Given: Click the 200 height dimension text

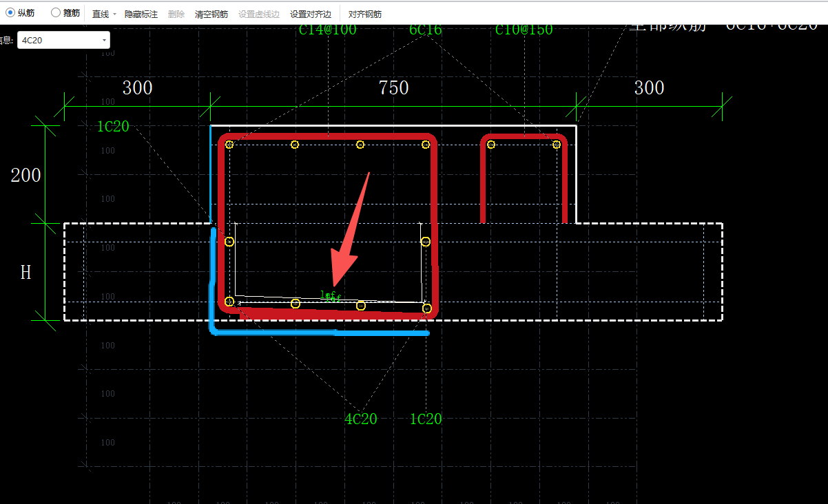Looking at the screenshot, I should (25, 175).
